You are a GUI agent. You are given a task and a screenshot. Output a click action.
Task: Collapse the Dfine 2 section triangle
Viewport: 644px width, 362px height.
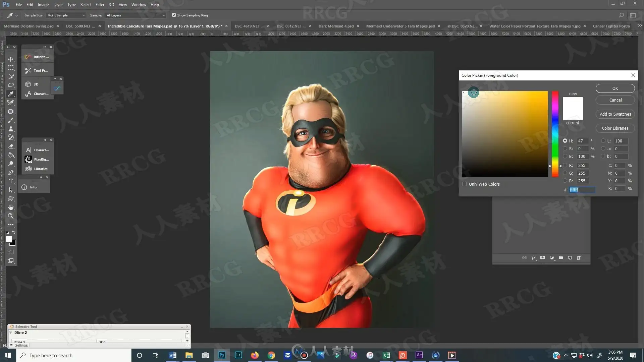[x=11, y=333]
